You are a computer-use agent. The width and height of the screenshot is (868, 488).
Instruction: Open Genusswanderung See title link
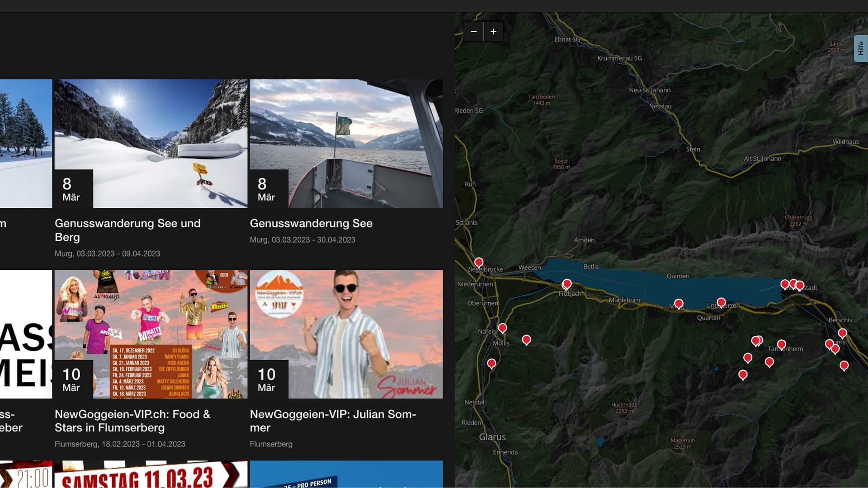(x=311, y=223)
